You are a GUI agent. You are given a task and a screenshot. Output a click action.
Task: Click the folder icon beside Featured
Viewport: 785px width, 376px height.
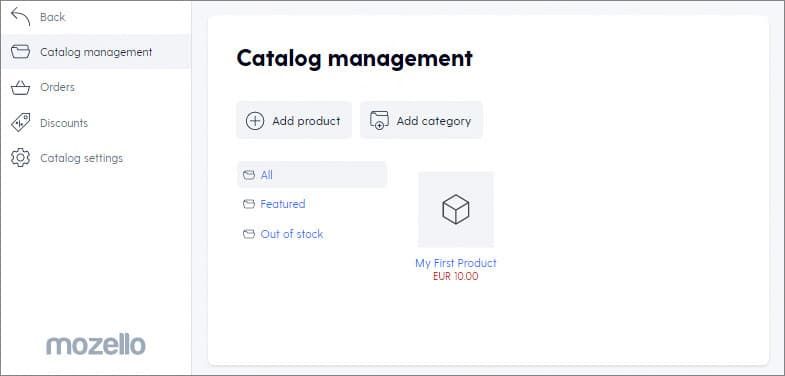point(249,204)
